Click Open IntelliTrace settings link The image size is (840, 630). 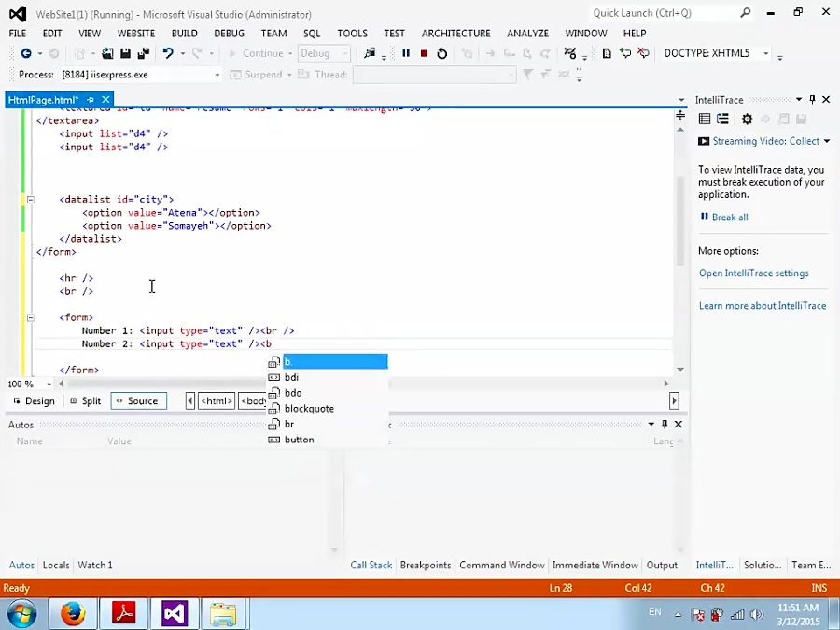(x=754, y=273)
